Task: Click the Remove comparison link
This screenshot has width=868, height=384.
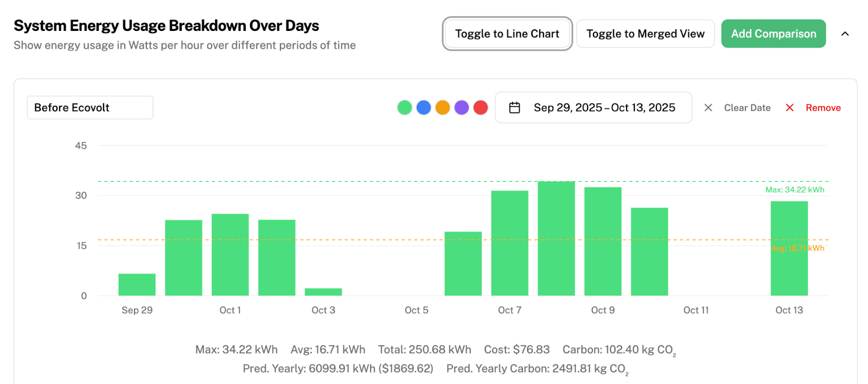Action: point(822,108)
